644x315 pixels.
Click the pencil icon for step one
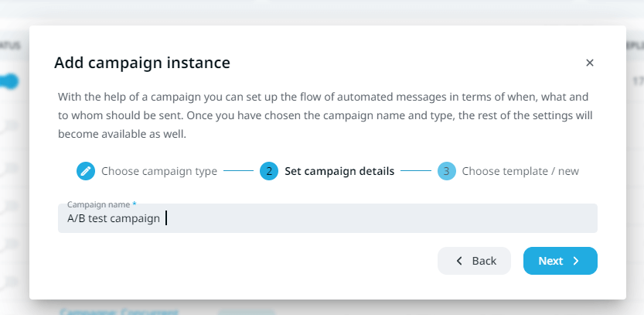[85, 171]
